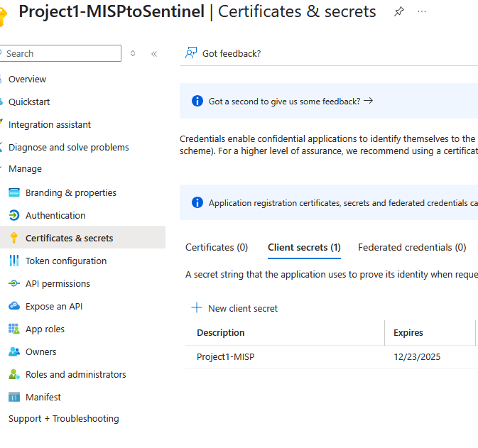This screenshot has height=448, width=478.
Task: Collapse the sidebar with double chevron
Action: [x=154, y=54]
